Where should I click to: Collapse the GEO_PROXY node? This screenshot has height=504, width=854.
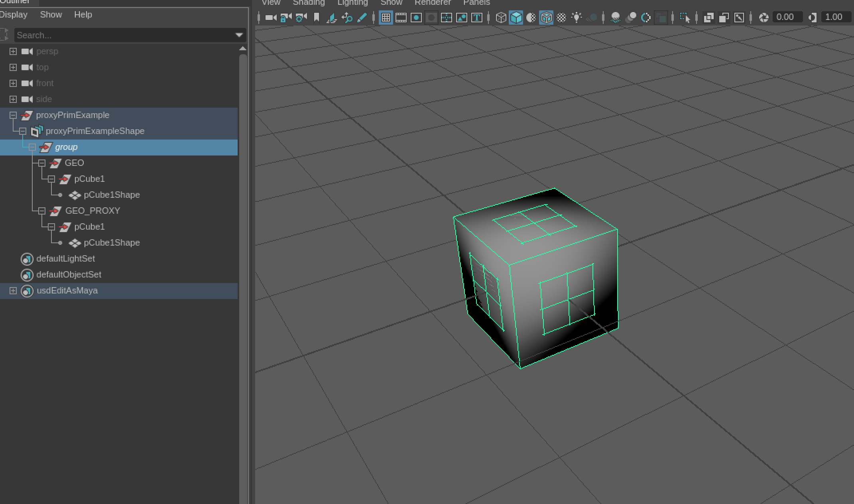tap(42, 211)
